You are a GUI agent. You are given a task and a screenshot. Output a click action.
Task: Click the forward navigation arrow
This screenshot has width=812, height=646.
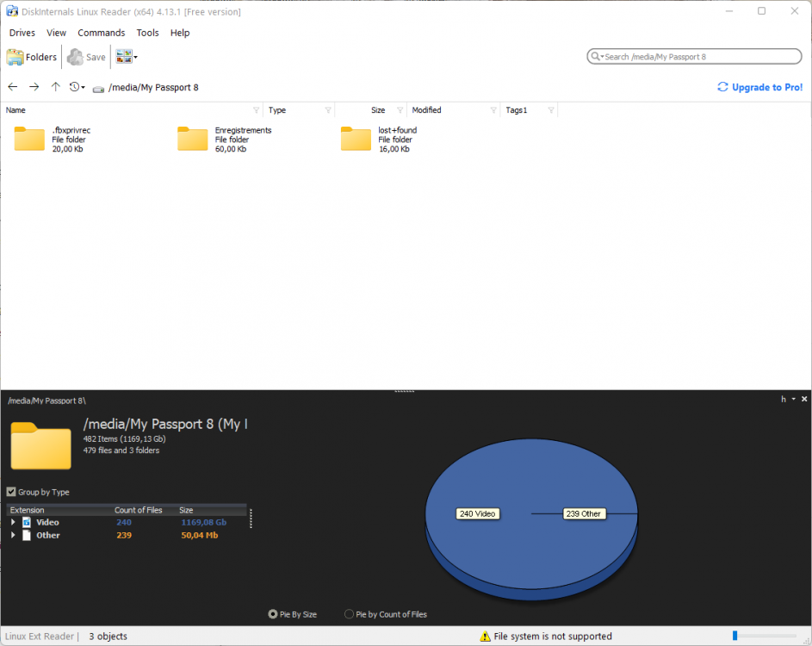[x=34, y=87]
